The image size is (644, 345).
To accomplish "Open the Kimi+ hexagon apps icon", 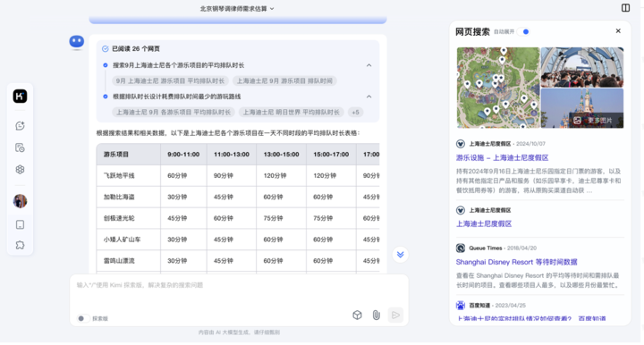I will point(20,170).
